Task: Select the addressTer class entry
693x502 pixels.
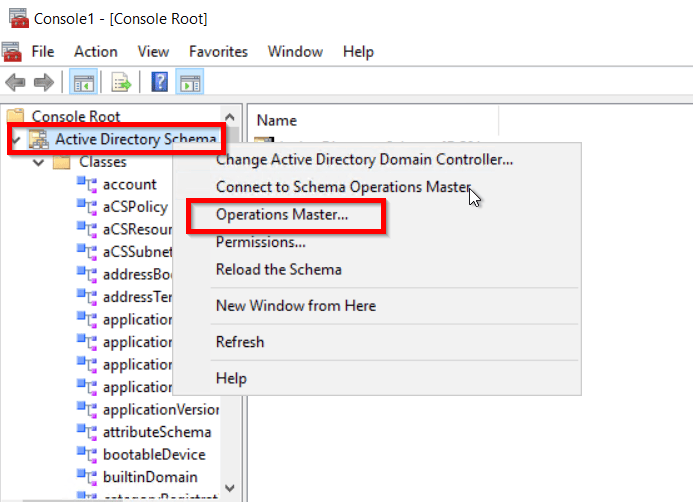Action: pos(137,297)
